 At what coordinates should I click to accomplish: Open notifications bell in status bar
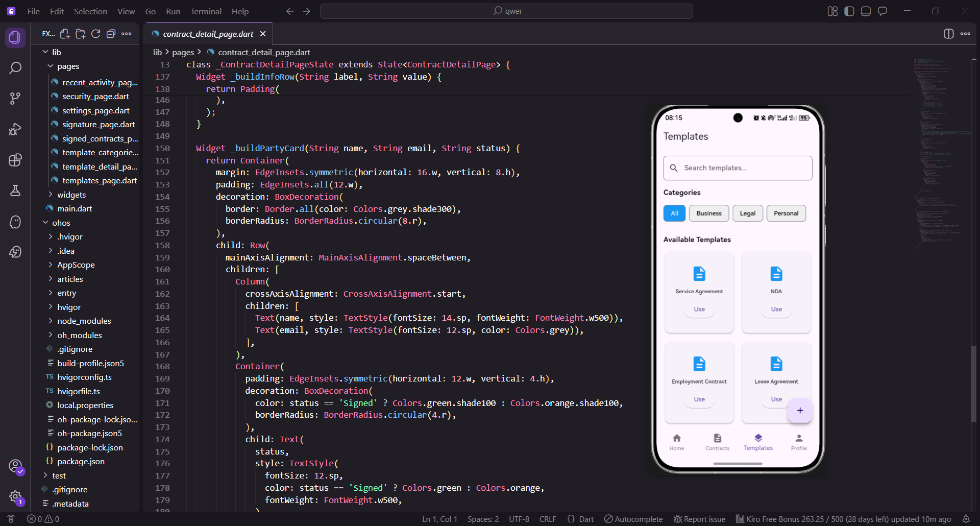click(966, 519)
